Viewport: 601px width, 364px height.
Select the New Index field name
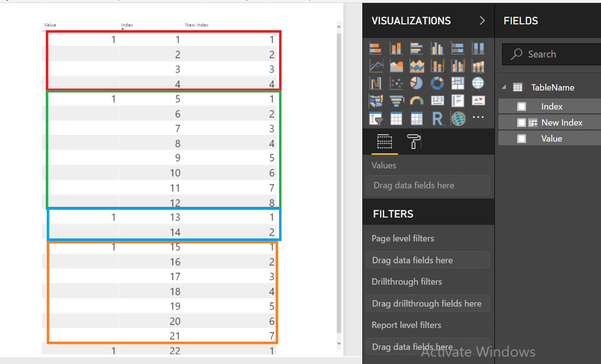point(562,123)
